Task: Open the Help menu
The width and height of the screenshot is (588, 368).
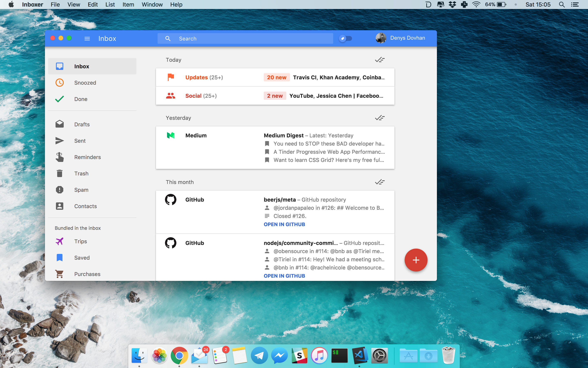Action: click(x=176, y=4)
